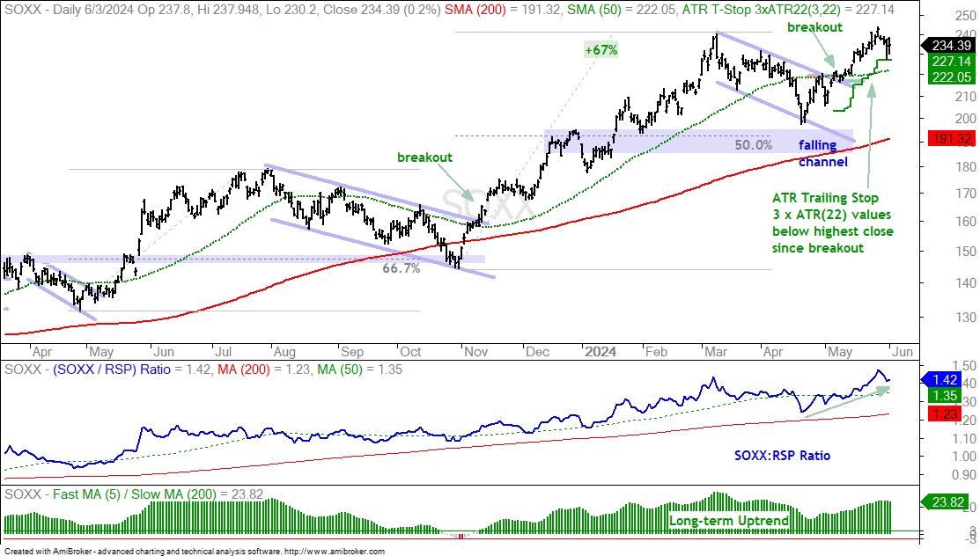Click the falling channel text label
980x556 pixels.
pyautogui.click(x=822, y=154)
